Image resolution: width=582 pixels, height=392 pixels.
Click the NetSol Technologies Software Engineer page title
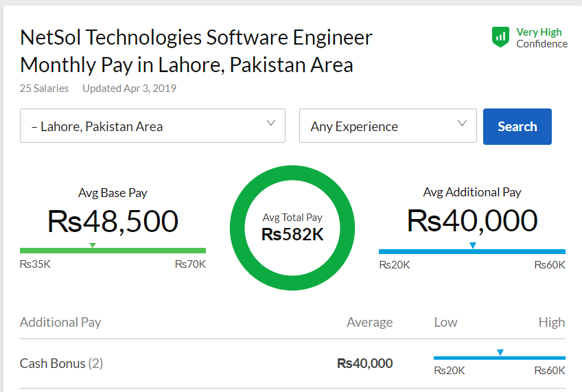click(x=196, y=51)
